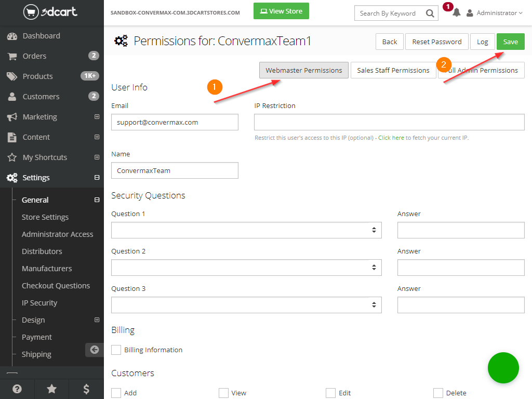
Task: Click the Settings gears icon in sidebar
Action: (12, 178)
